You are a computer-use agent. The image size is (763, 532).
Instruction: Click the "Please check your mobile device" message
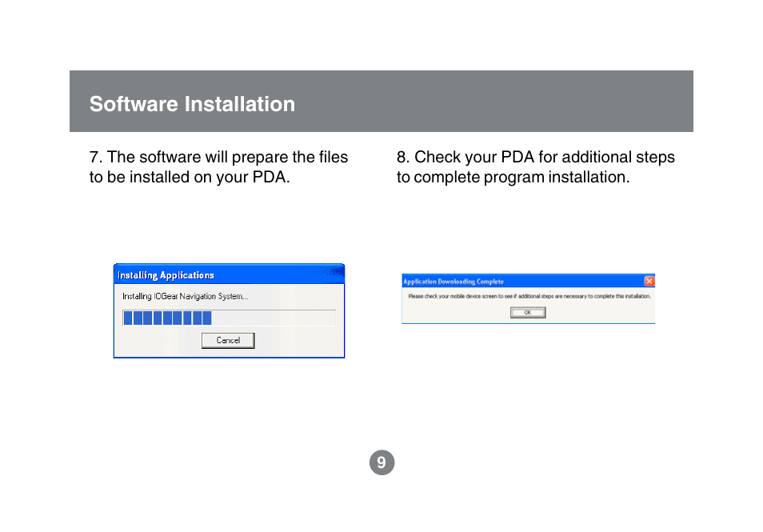tap(529, 296)
